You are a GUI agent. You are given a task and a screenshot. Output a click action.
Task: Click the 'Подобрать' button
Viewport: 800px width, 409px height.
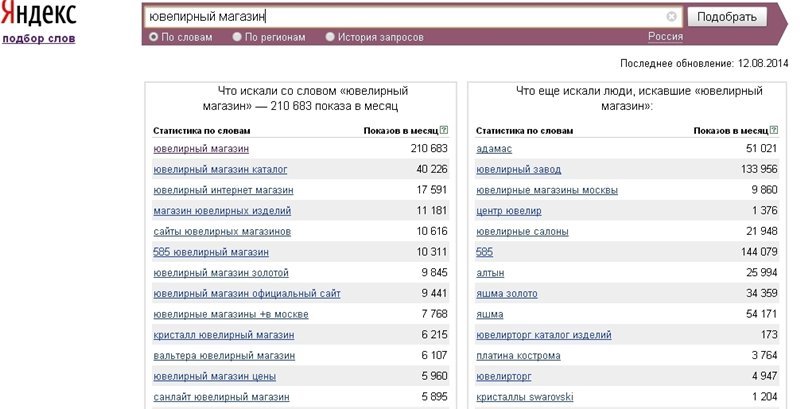coord(727,17)
